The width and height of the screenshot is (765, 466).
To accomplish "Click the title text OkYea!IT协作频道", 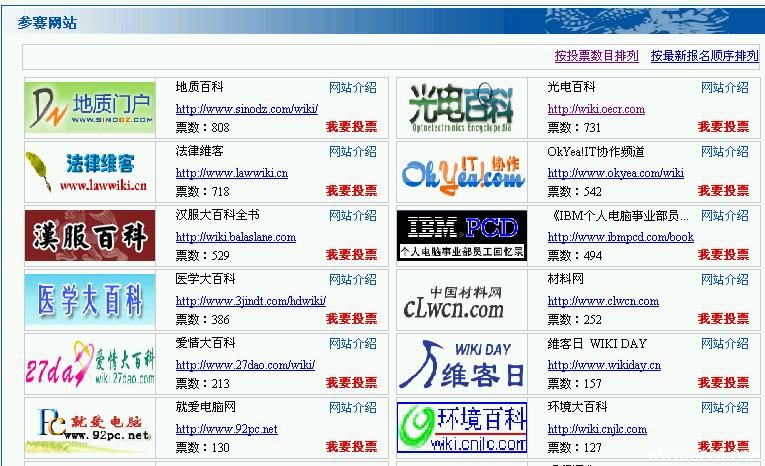I will click(x=596, y=152).
